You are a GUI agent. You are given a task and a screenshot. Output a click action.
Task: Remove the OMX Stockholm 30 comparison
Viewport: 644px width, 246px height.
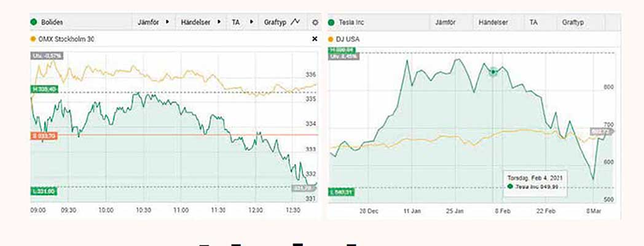pos(315,39)
